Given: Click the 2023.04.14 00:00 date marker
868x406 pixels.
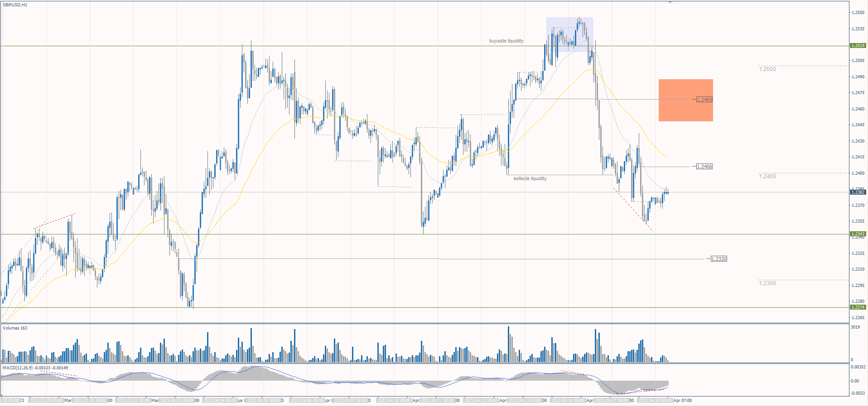Looking at the screenshot, I should tap(568, 401).
